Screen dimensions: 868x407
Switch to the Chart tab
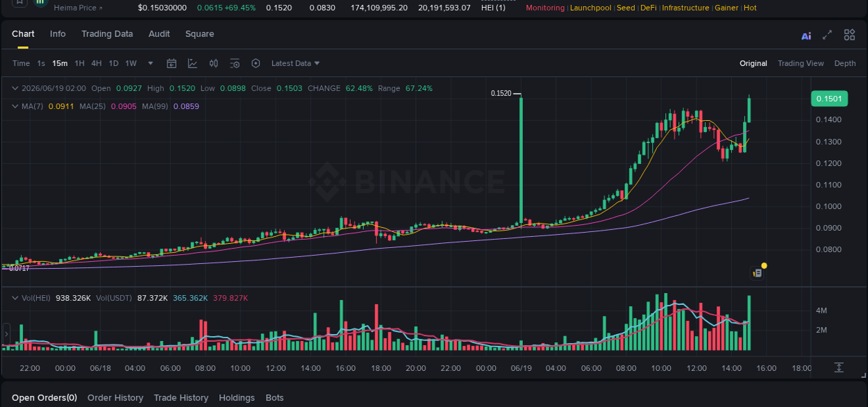click(x=23, y=34)
